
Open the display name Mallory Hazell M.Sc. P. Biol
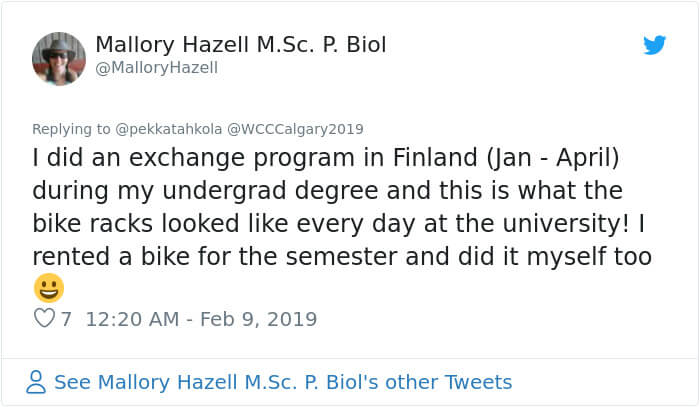pyautogui.click(x=240, y=45)
